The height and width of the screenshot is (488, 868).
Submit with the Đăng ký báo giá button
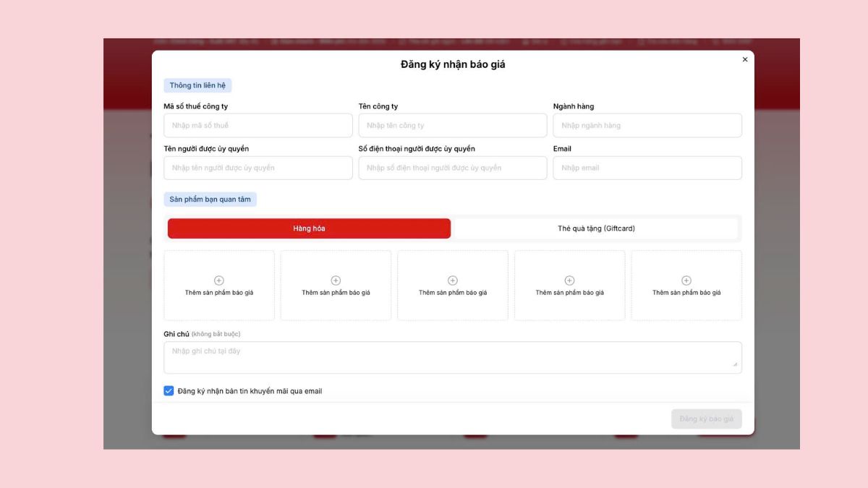click(x=706, y=419)
